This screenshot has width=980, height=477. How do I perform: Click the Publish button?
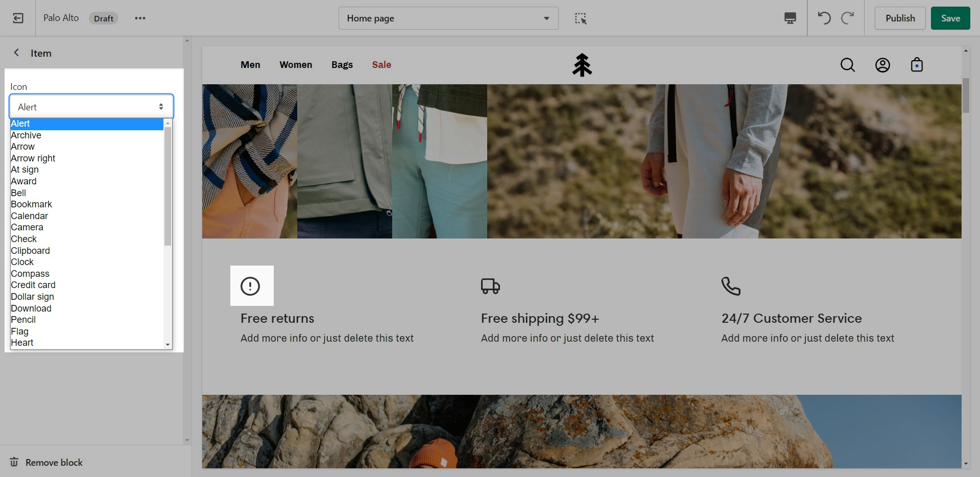pyautogui.click(x=900, y=18)
